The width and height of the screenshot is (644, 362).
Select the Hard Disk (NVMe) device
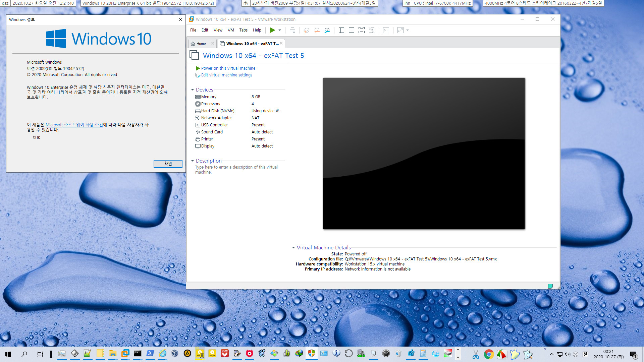pyautogui.click(x=239, y=111)
